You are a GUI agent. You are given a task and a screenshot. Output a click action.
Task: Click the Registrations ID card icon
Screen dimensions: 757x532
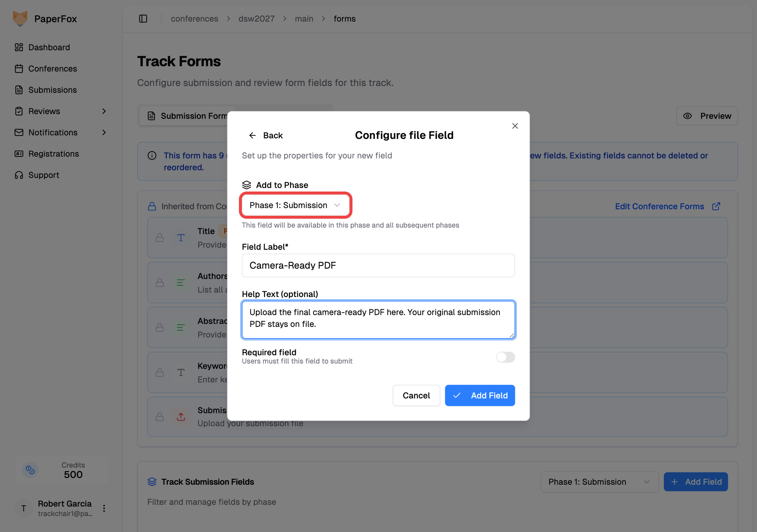(19, 154)
